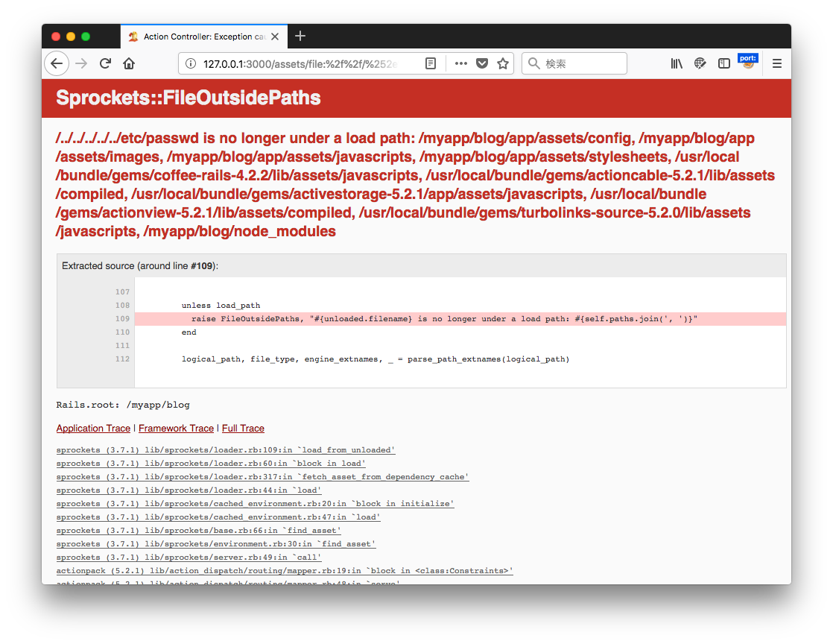Image resolution: width=833 pixels, height=644 pixels.
Task: Show the Full Trace
Action: [244, 429]
